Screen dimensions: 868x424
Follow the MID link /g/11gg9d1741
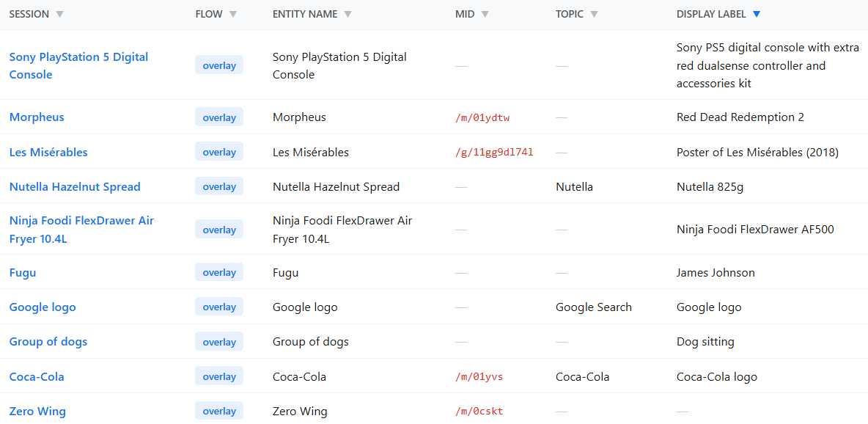[495, 152]
